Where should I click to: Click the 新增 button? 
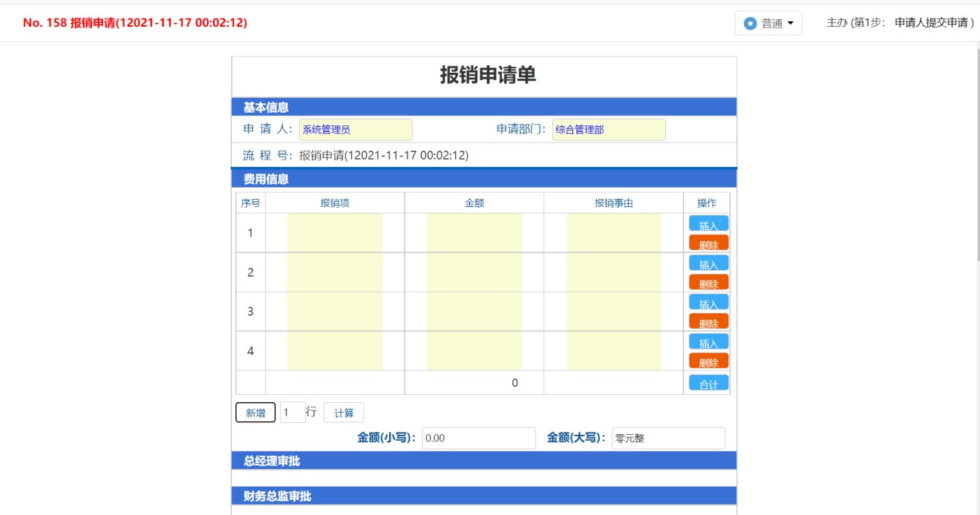255,413
